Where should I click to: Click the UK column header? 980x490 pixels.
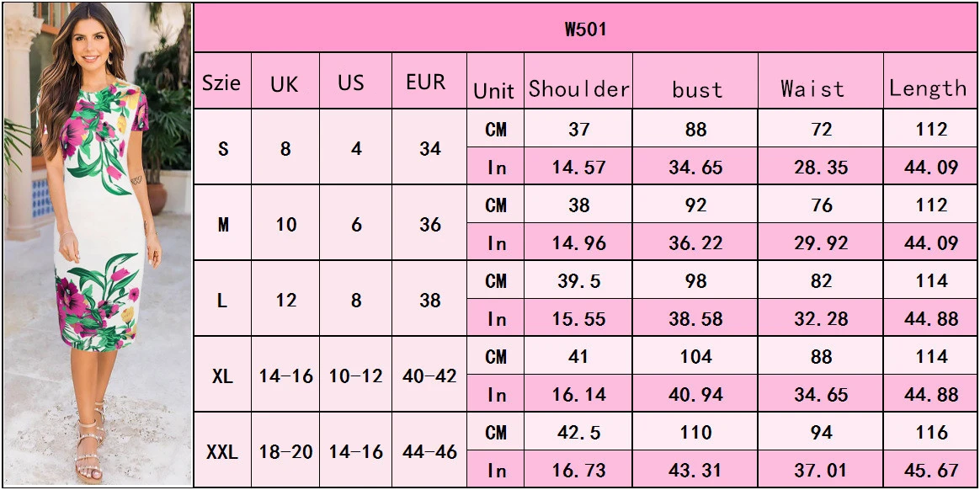(x=285, y=83)
